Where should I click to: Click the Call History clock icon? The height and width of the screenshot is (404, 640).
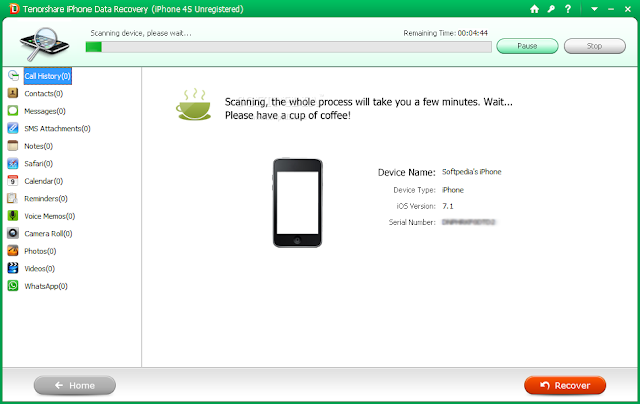13,75
